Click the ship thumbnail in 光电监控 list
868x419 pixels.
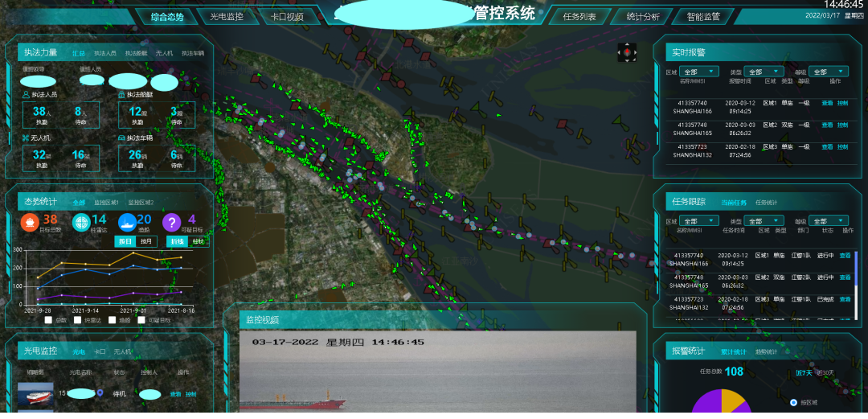[36, 395]
